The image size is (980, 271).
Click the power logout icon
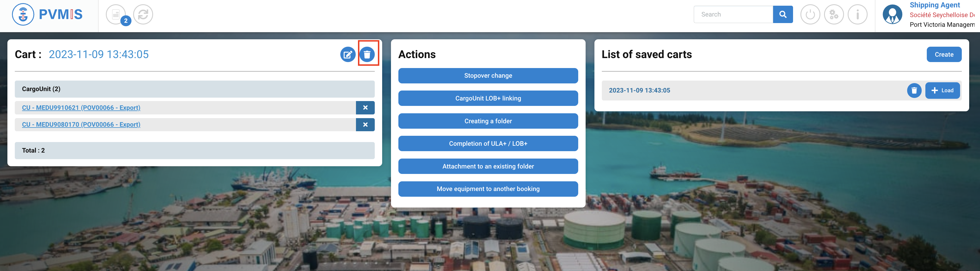[810, 15]
